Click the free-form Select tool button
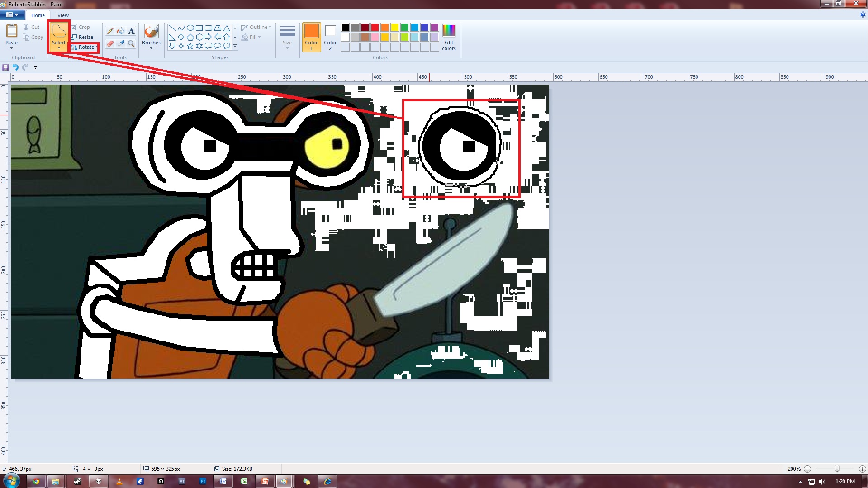868x488 pixels. 59,31
